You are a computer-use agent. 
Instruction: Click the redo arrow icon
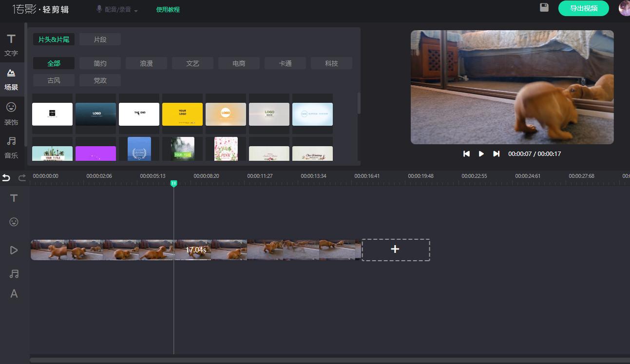(22, 178)
